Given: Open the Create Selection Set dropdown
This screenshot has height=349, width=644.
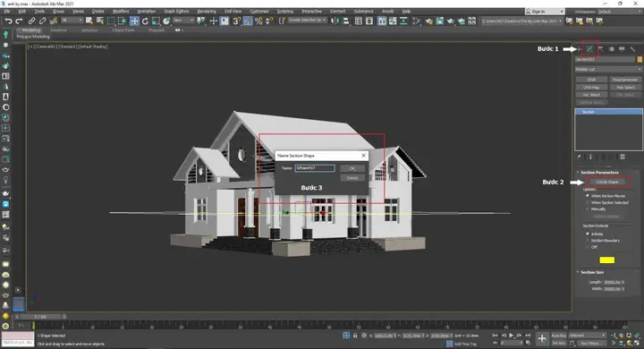Looking at the screenshot, I should 307,21.
